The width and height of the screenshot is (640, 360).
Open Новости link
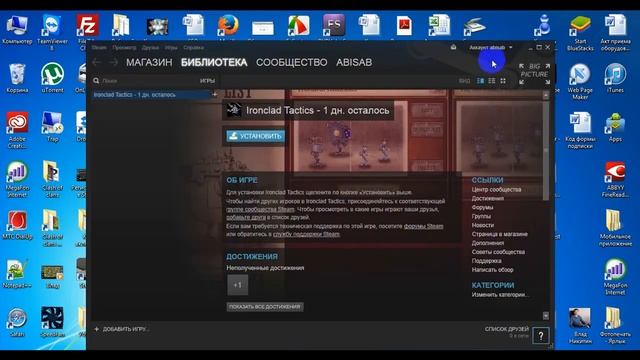coord(483,225)
